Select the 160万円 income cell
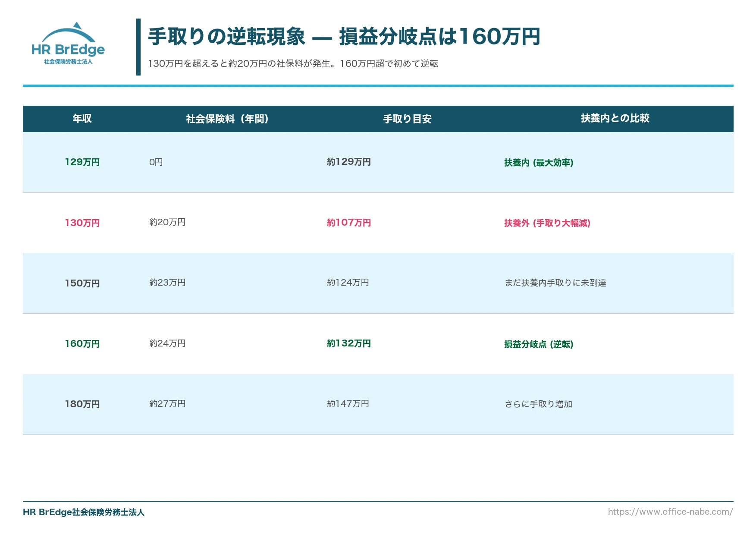Screen dimensions: 756x535 tap(82, 344)
